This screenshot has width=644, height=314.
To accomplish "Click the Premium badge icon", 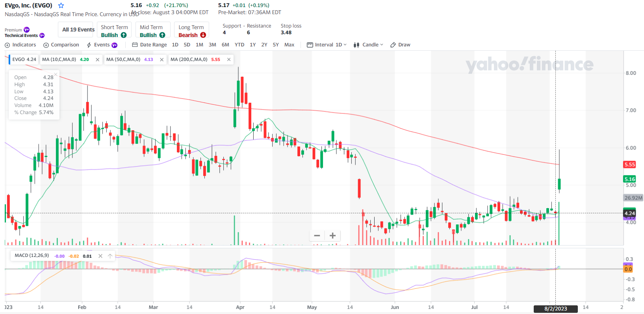I will tap(27, 30).
